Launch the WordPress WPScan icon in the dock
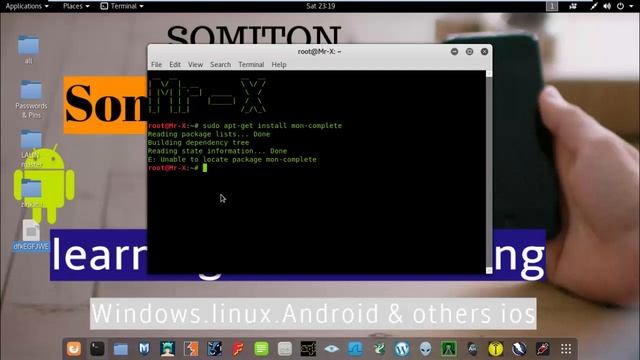 click(x=402, y=349)
